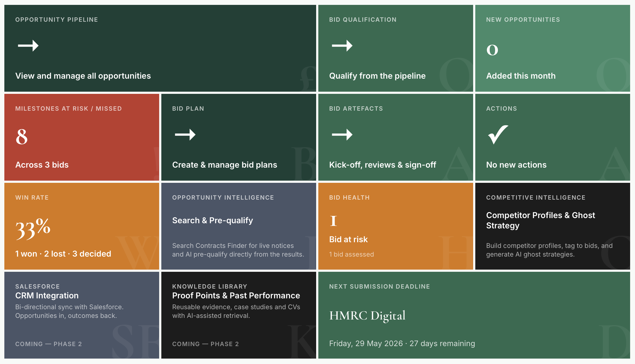Open Qualify from the pipeline
The image size is (635, 364).
[x=377, y=76]
